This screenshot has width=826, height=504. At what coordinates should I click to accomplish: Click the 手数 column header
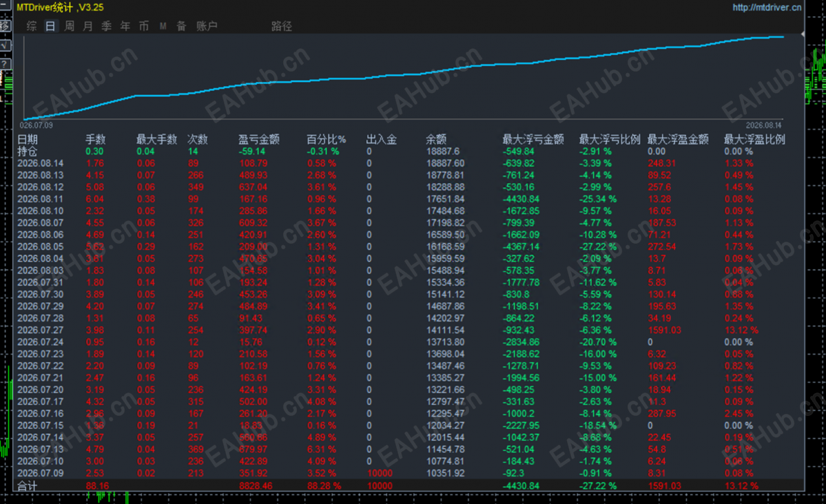pos(95,140)
